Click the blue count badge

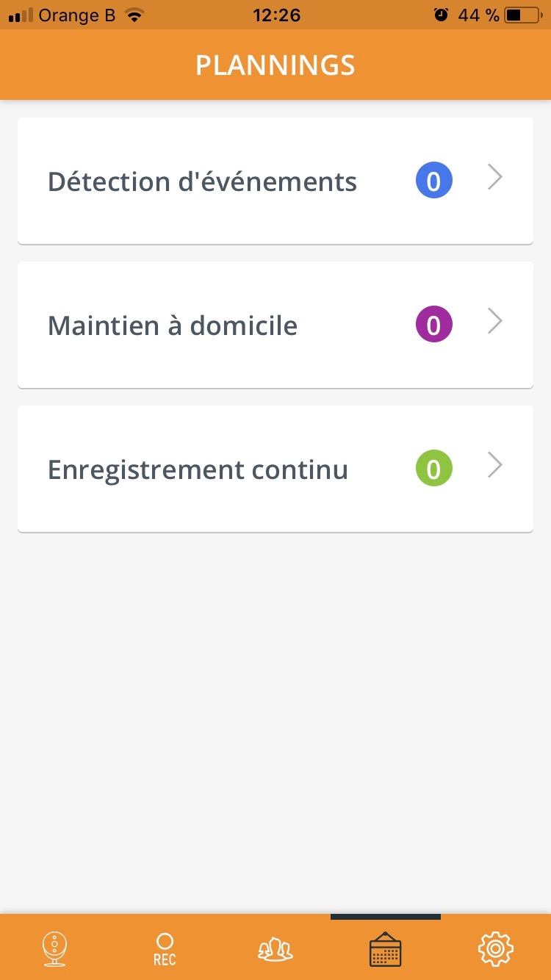tap(433, 181)
